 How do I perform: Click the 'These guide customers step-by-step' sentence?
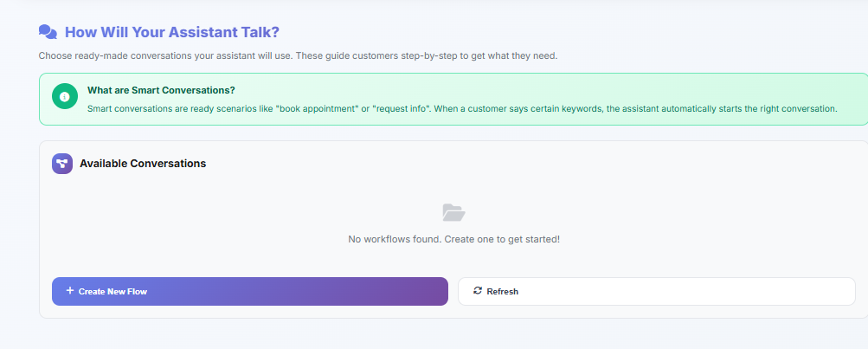[x=424, y=56]
